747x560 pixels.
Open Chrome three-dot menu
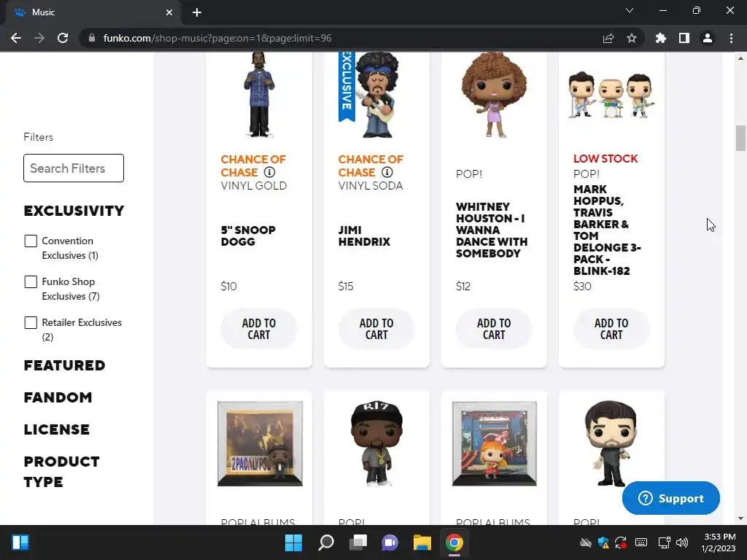[731, 38]
